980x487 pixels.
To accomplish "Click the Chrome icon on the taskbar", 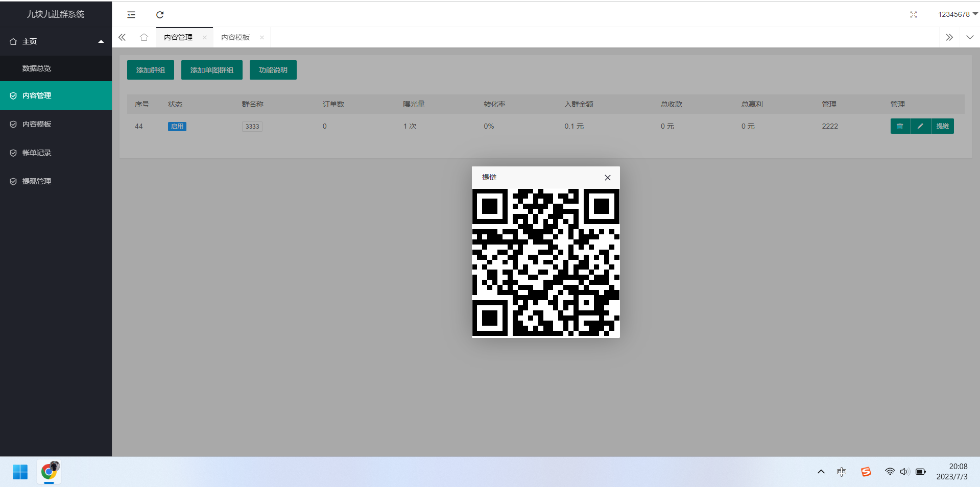I will coord(49,472).
